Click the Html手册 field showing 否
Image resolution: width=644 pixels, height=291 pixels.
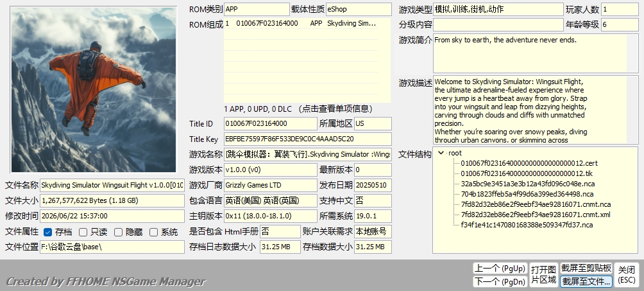pos(280,231)
